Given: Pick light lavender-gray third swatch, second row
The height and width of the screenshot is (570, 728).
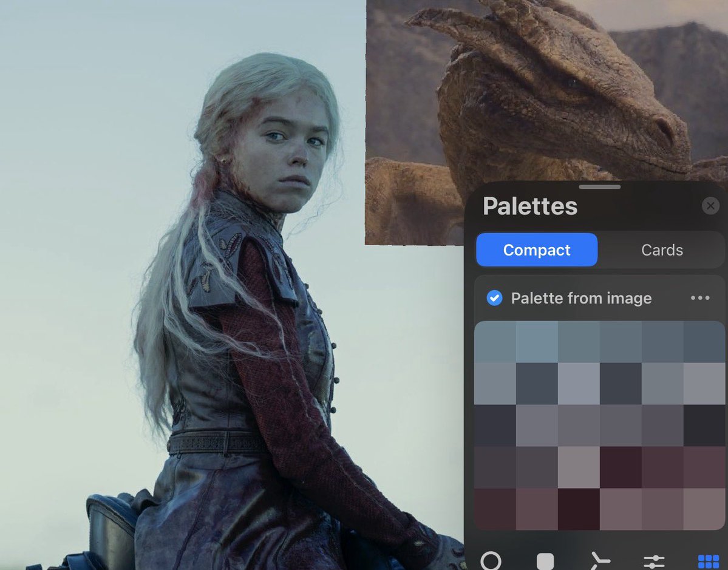Looking at the screenshot, I should point(579,384).
